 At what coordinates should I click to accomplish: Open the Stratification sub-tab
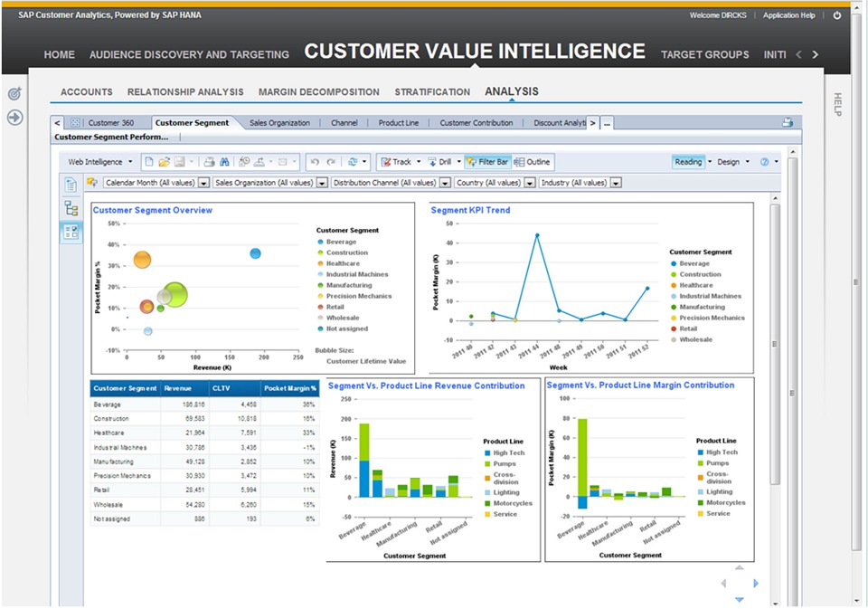[432, 92]
